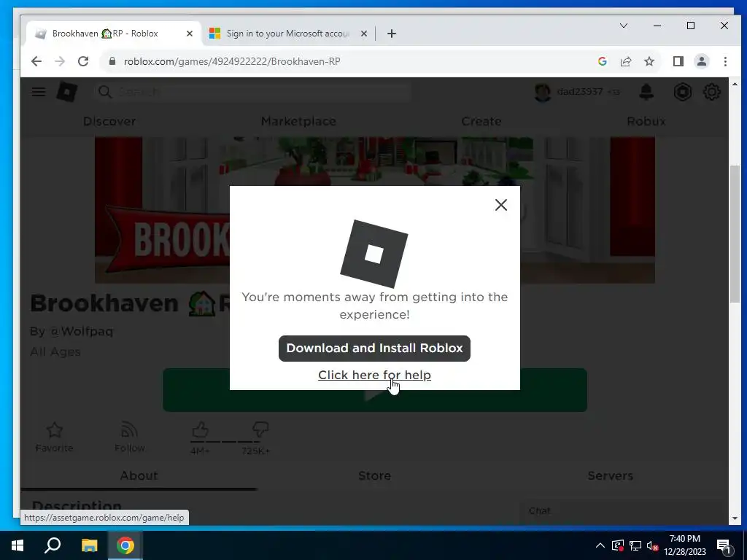Share this page icon in address bar
Image resolution: width=747 pixels, height=560 pixels.
(625, 61)
